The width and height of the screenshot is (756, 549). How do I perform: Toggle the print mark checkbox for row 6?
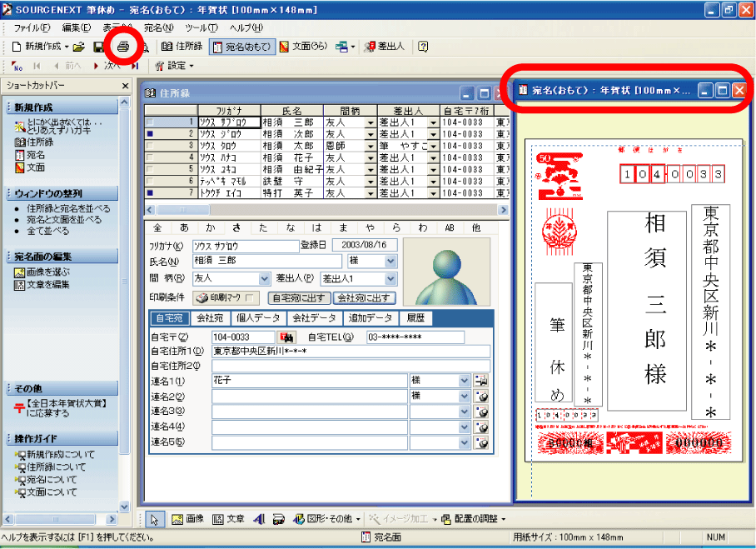[x=150, y=182]
